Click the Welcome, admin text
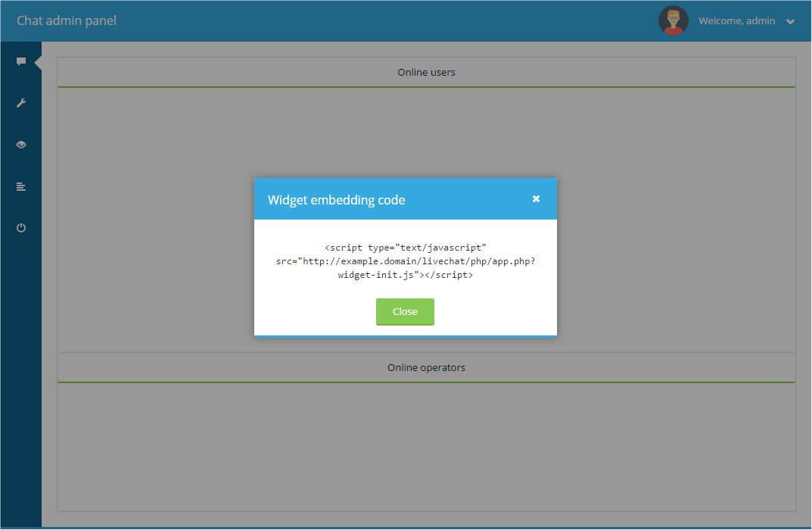Viewport: 812px width, 530px height. 737,20
